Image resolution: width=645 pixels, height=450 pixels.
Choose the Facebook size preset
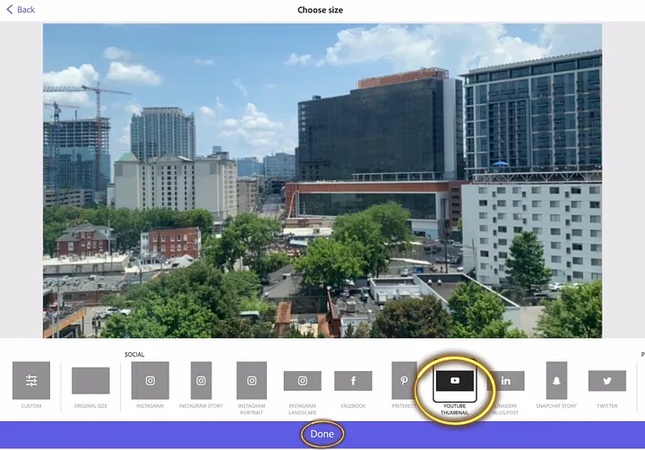pyautogui.click(x=353, y=381)
